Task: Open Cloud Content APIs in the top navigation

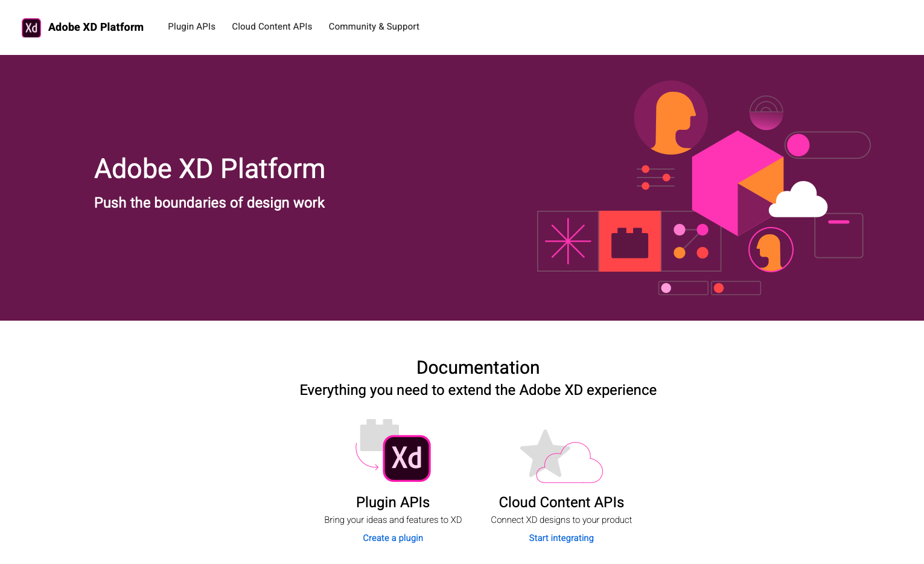Action: pyautogui.click(x=272, y=27)
